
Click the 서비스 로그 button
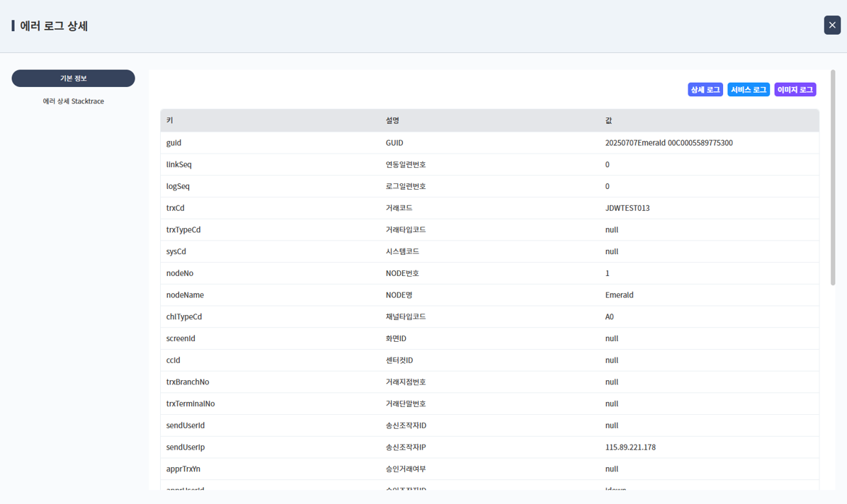[x=748, y=90]
